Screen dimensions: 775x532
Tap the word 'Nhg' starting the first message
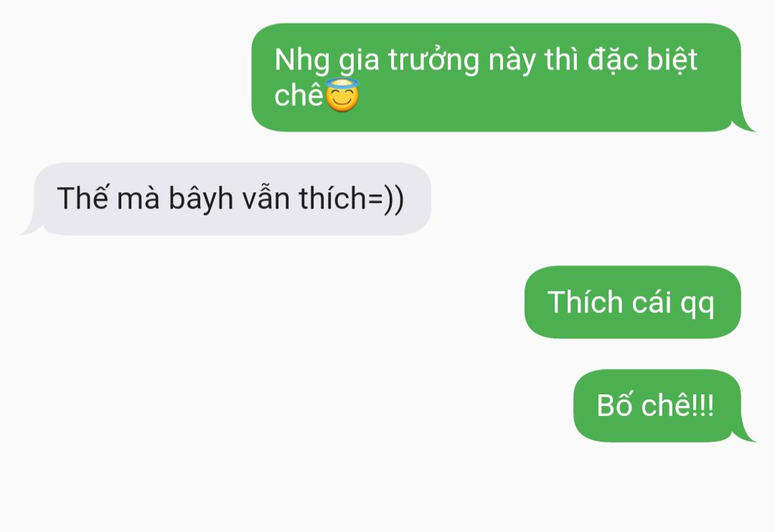pos(302,61)
